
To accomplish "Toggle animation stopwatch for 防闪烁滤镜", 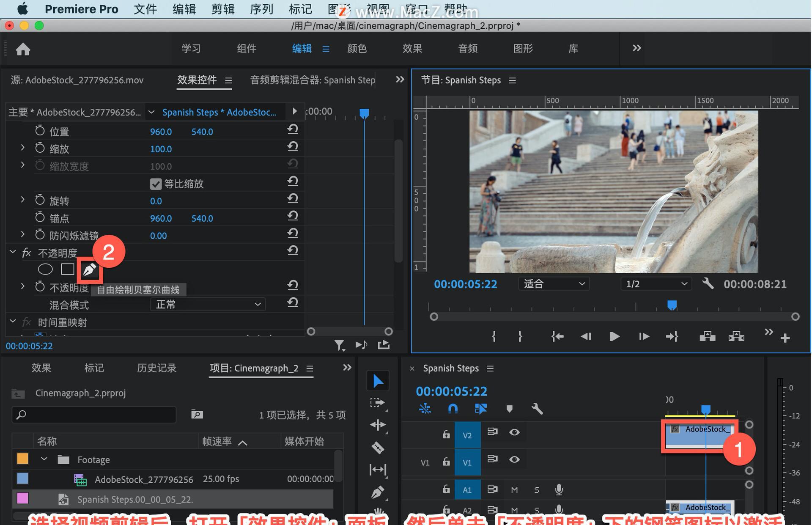I will point(40,234).
